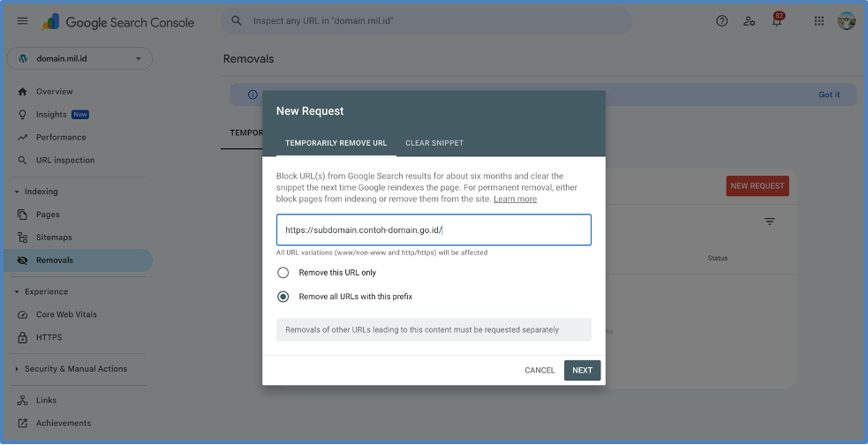Select "Remove this URL only" option
This screenshot has height=445, width=868.
(x=283, y=273)
